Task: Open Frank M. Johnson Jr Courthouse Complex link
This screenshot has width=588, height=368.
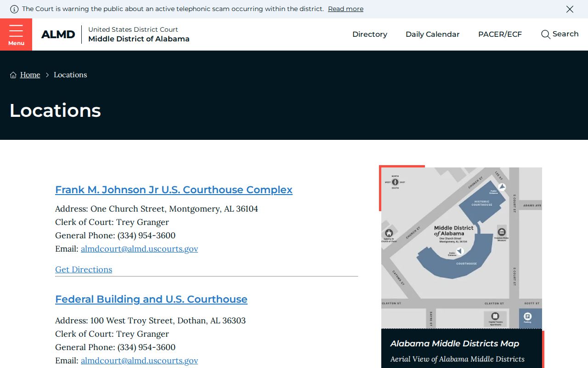Action: 174,190
